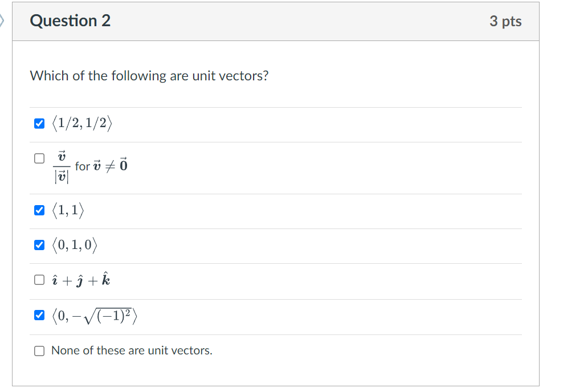Check the î + ĵ + k̂ option
The image size is (588, 392).
39,279
